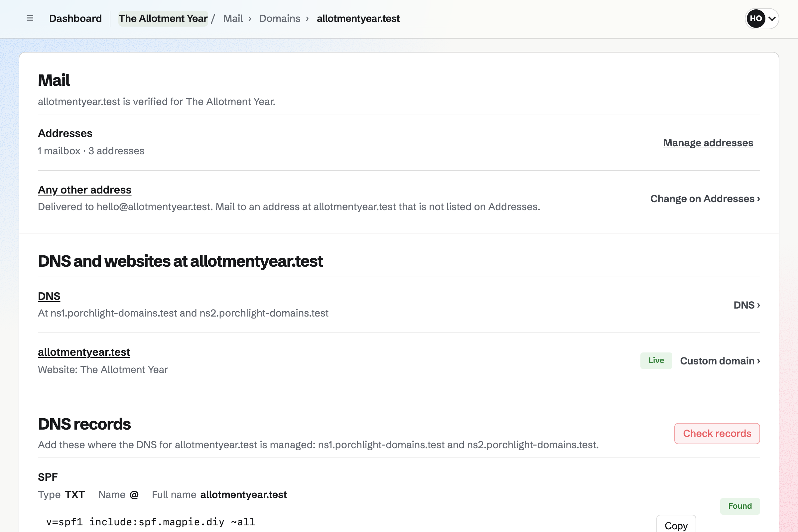The width and height of the screenshot is (798, 532).
Task: Click the 'Delivered to hello@allotmentyear.test' description
Action: [289, 207]
